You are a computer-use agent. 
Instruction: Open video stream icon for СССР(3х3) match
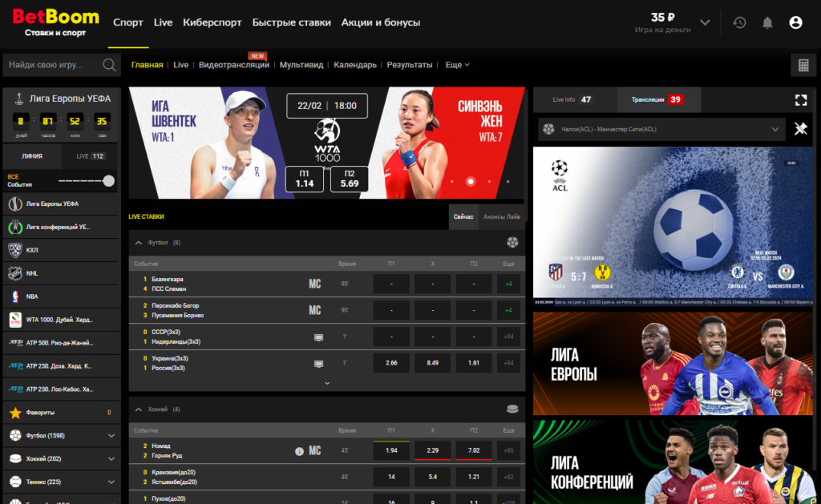coord(318,337)
